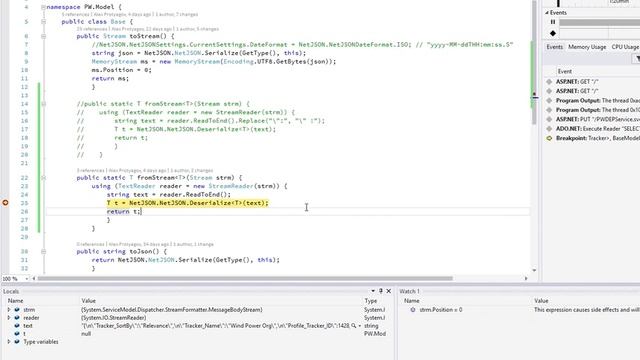The height and width of the screenshot is (360, 640).
Task: Click the pause icon on the Events track
Action: [x=553, y=22]
